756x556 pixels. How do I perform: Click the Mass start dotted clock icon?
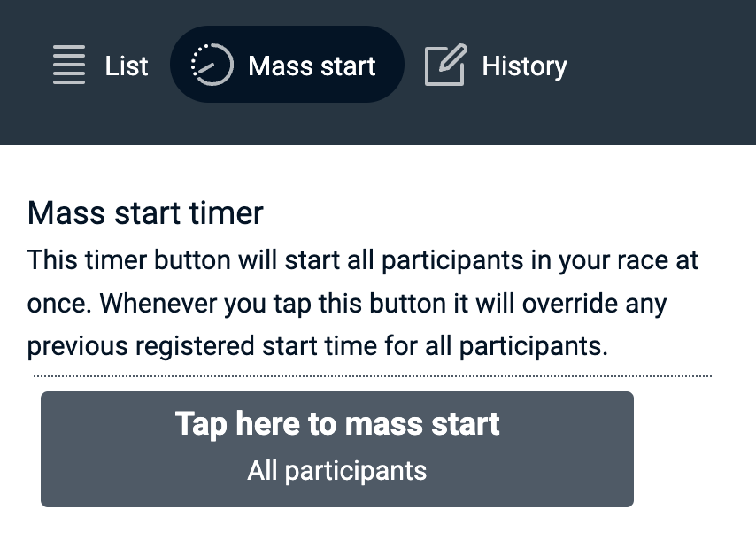pyautogui.click(x=212, y=66)
